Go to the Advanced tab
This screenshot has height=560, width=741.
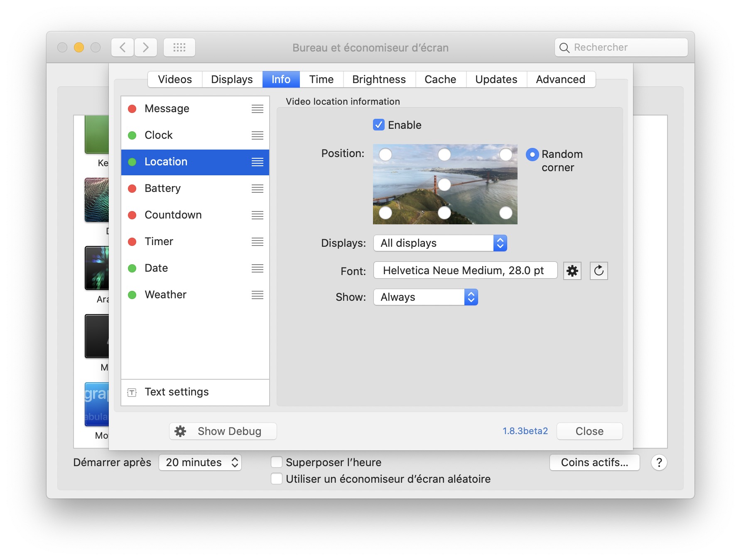(x=561, y=79)
